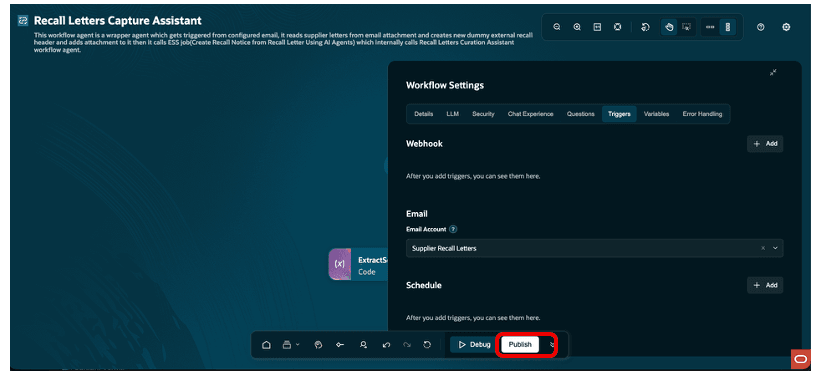Click the Email section heading
Viewport: 822px width, 379px height.
pos(416,214)
